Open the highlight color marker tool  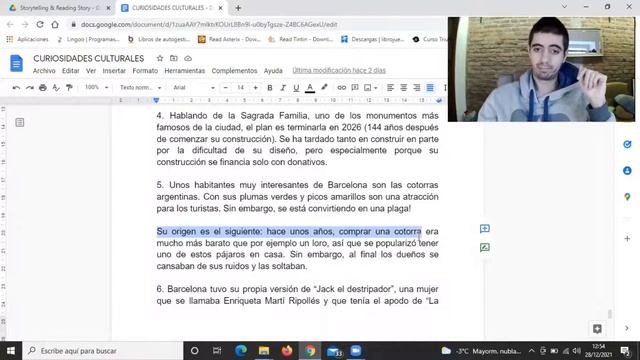click(324, 87)
